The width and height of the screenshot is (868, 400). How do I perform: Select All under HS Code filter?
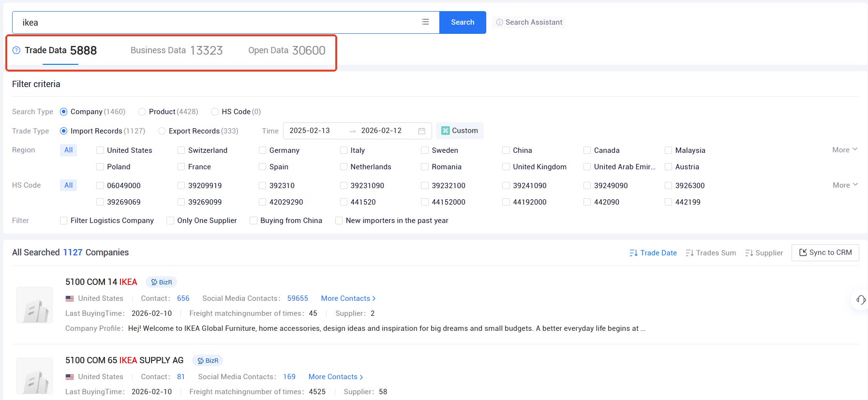click(69, 185)
